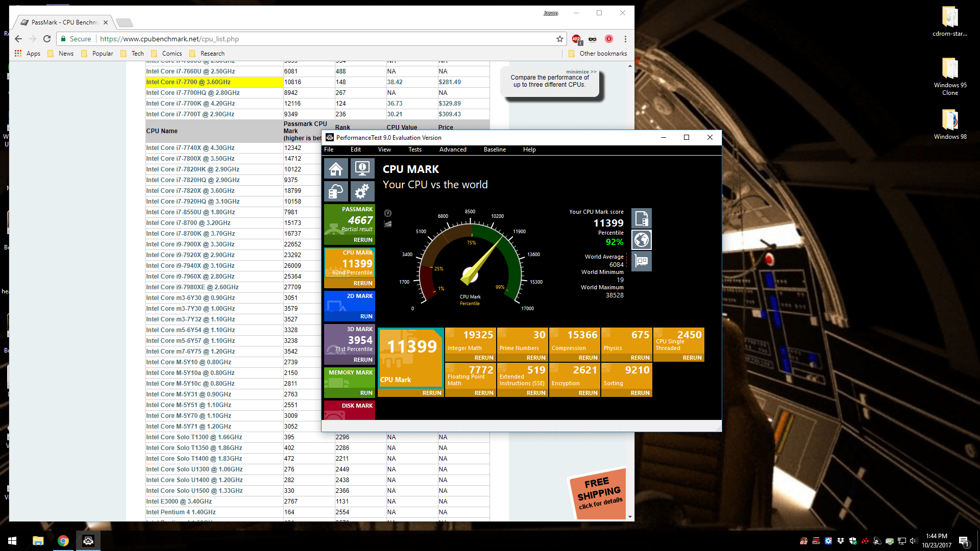Open the System Information icon
This screenshot has height=551, width=980.
click(x=362, y=168)
